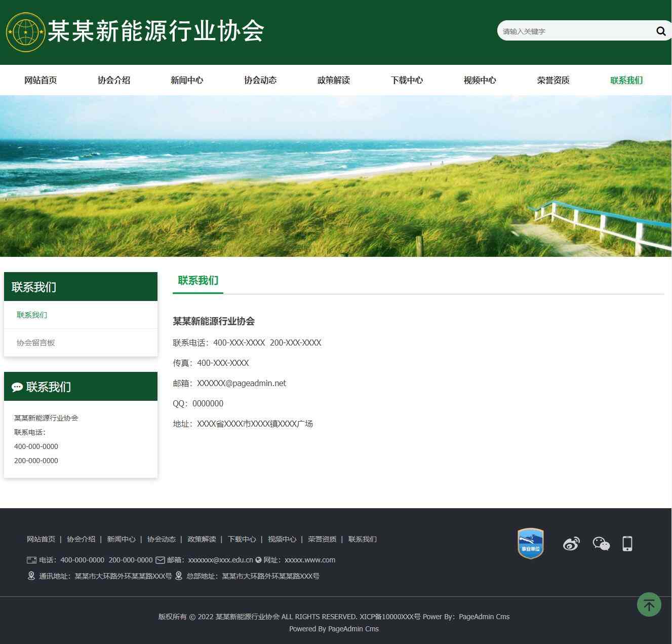Select 联系我们 in the left sidebar menu

[31, 315]
